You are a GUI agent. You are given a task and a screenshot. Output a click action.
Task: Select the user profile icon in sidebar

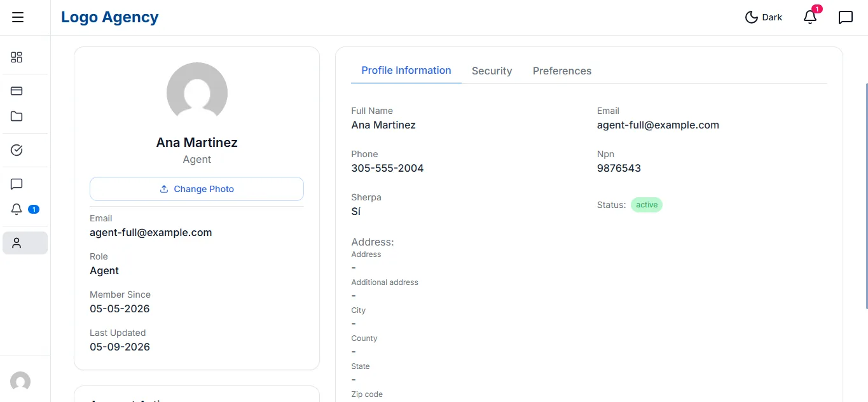click(25, 243)
